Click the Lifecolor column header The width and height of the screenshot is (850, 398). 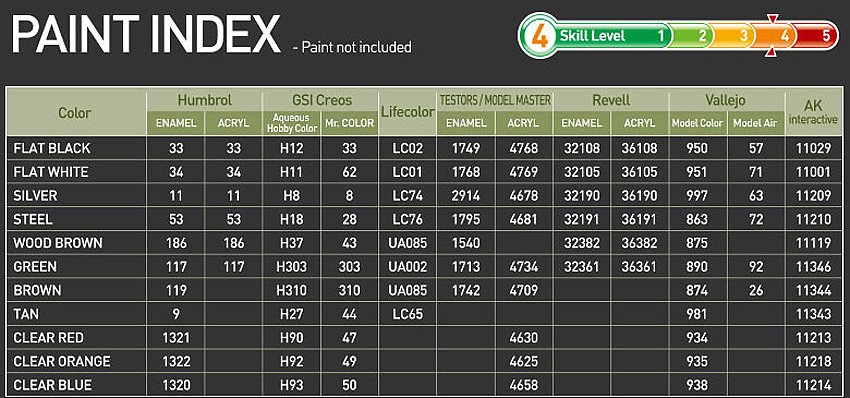coord(408,112)
